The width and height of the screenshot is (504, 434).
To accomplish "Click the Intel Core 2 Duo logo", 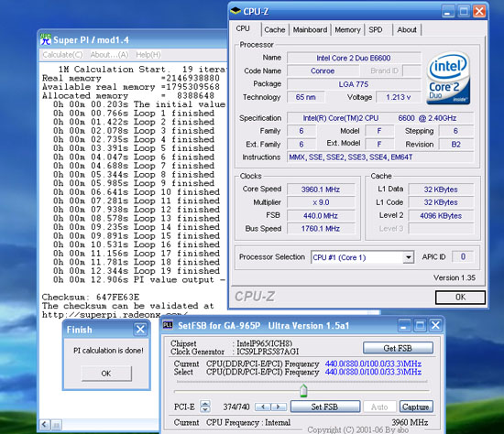I will click(x=448, y=78).
